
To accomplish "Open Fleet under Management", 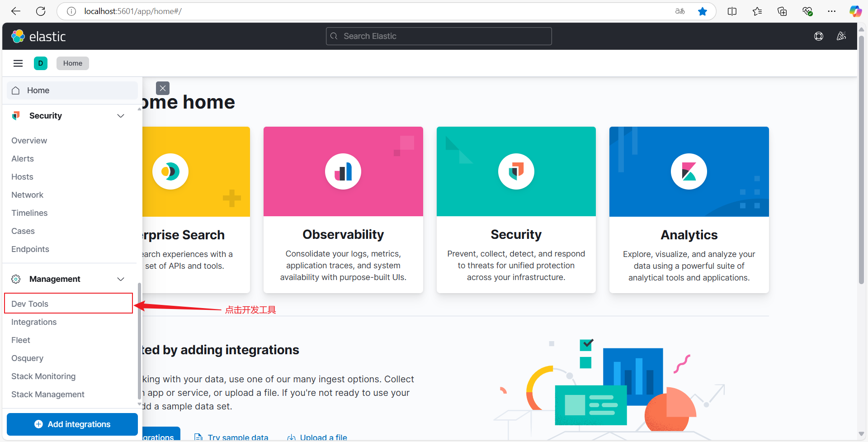I will click(x=21, y=340).
